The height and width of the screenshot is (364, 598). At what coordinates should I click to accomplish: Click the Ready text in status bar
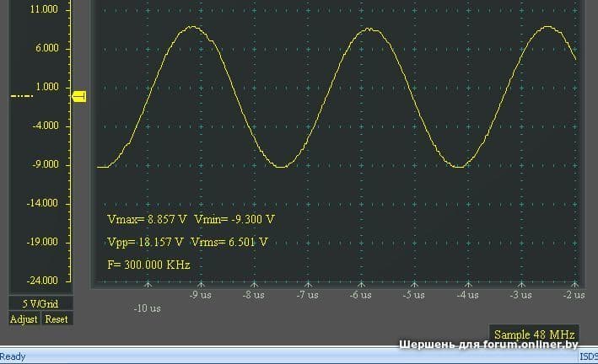point(13,356)
